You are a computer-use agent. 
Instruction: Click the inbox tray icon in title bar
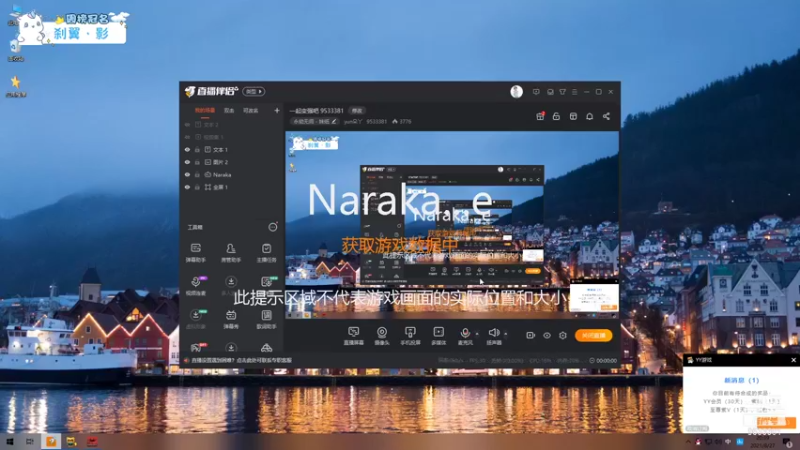pos(550,92)
